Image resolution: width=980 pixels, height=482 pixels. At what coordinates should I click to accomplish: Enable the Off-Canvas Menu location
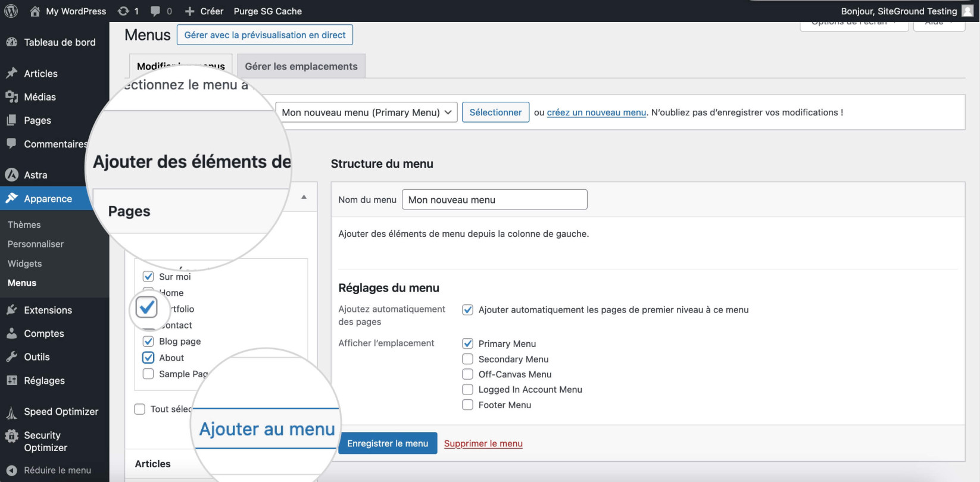tap(468, 374)
